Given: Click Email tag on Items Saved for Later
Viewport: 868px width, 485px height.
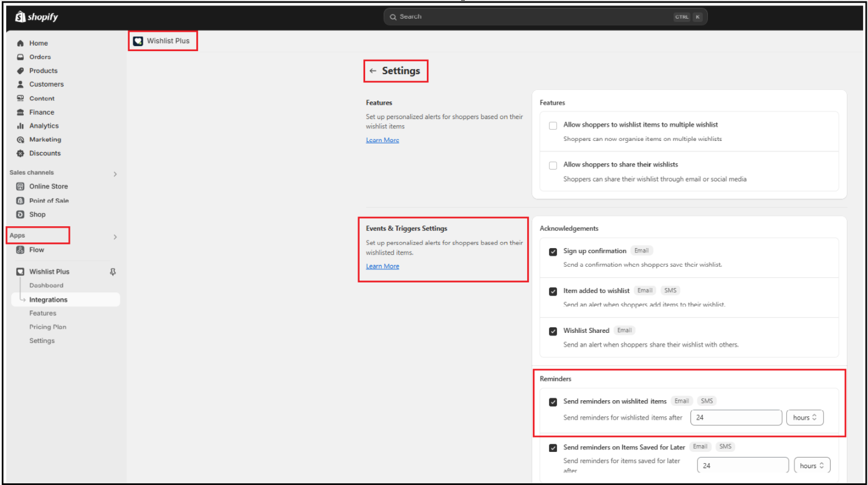Looking at the screenshot, I should (x=700, y=446).
